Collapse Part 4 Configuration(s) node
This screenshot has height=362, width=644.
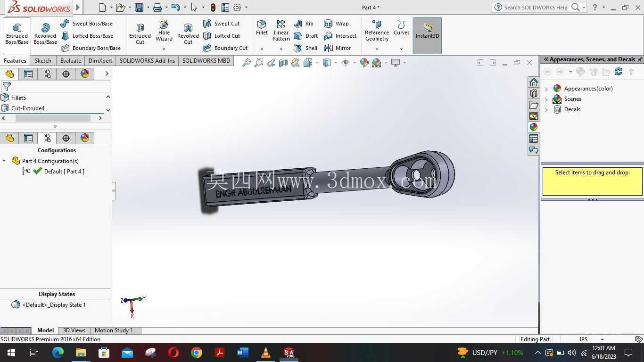pos(4,161)
